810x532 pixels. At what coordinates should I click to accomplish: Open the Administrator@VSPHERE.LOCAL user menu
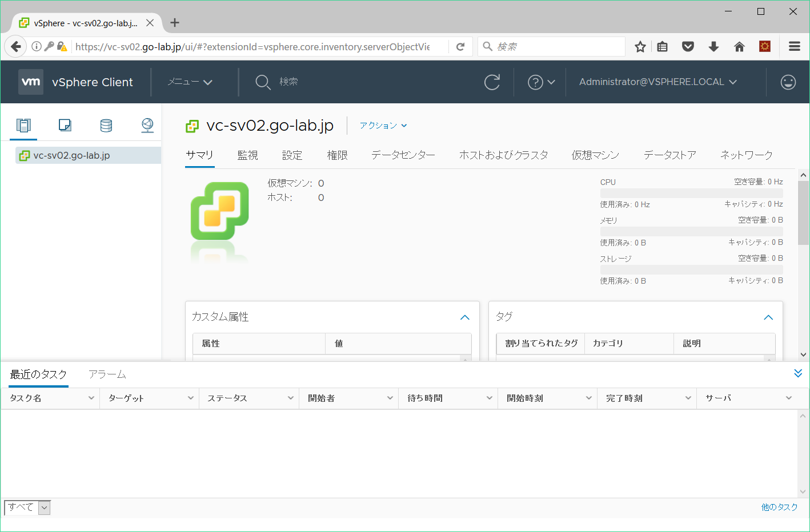click(658, 82)
